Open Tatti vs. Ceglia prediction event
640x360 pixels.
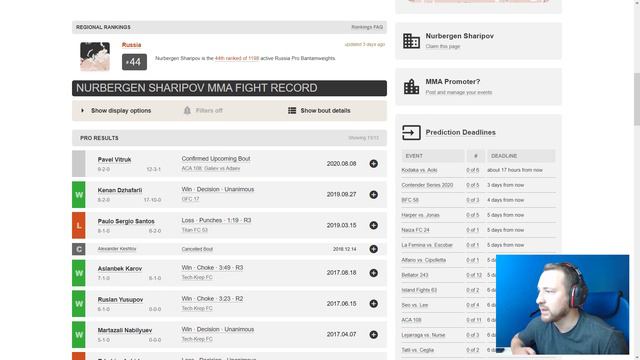417,350
